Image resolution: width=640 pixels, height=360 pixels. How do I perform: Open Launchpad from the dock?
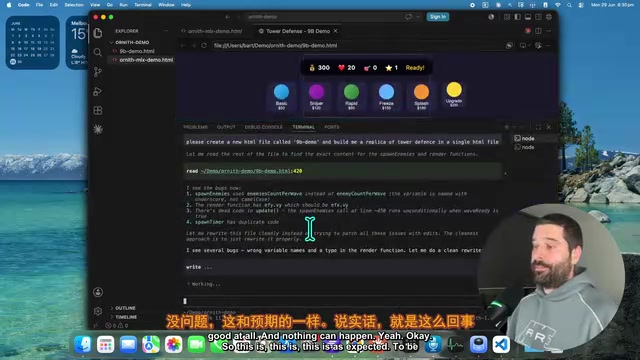click(x=105, y=344)
